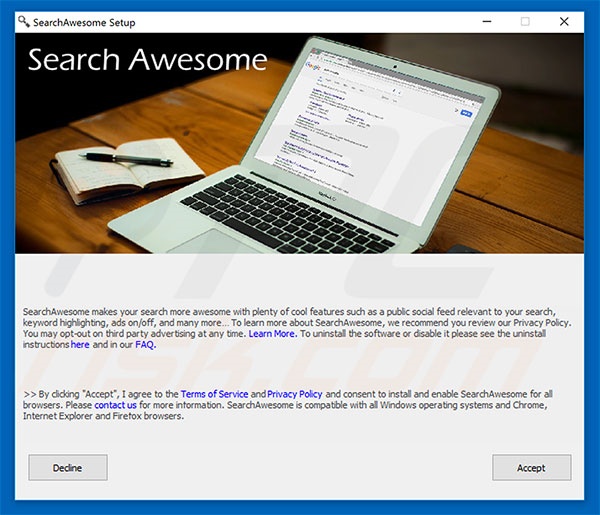This screenshot has height=515, width=600.
Task: Open the Learn More link
Action: point(272,334)
